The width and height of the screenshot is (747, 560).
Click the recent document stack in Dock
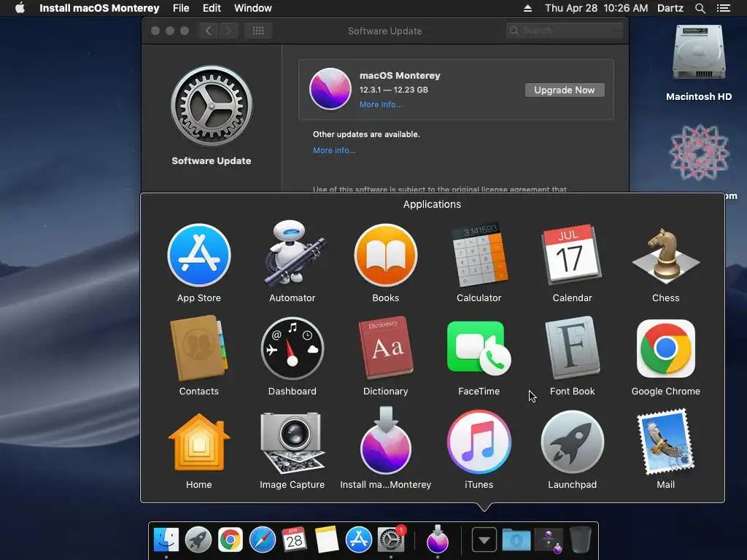coord(549,540)
